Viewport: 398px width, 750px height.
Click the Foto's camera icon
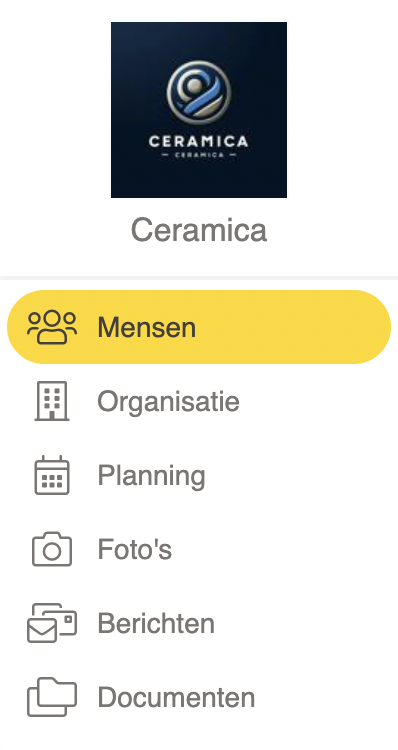click(x=52, y=549)
